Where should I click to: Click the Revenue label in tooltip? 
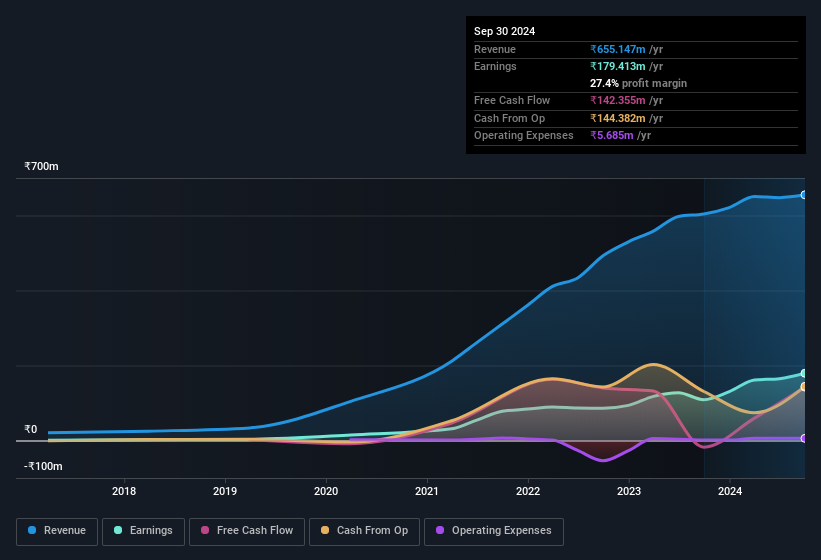[x=495, y=49]
